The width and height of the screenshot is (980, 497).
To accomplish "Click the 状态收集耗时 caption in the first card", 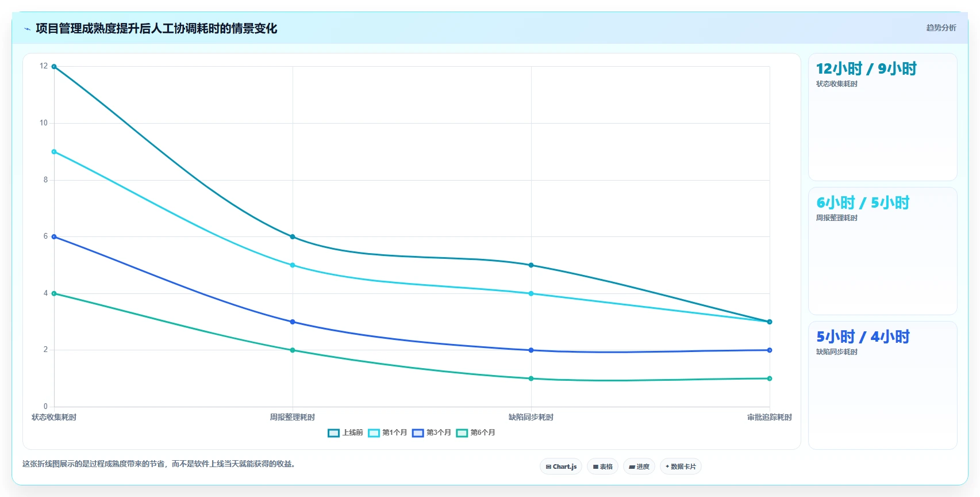I will click(837, 84).
